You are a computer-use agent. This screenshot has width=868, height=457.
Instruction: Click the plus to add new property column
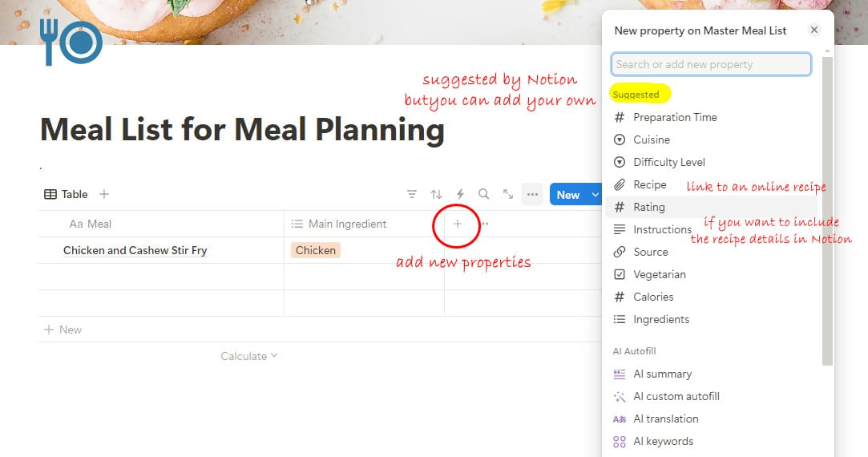458,224
